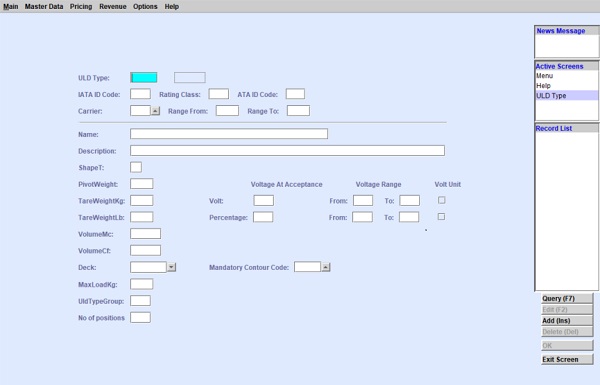Open the Master Data menu

coord(44,7)
